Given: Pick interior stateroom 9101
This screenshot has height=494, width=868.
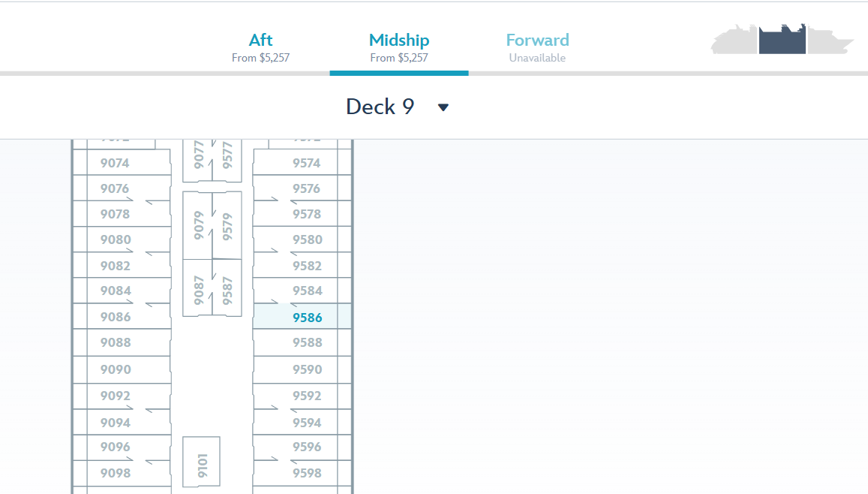Looking at the screenshot, I should pyautogui.click(x=202, y=462).
